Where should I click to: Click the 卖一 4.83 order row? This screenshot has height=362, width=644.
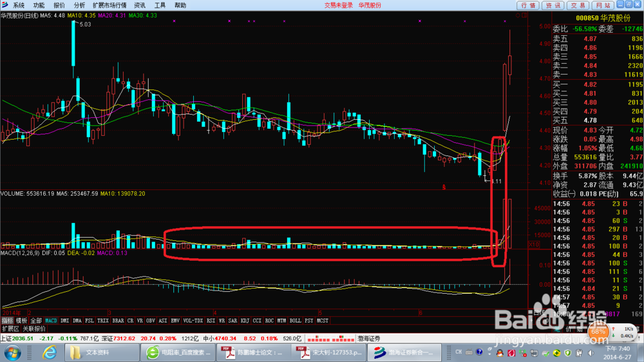pos(598,75)
